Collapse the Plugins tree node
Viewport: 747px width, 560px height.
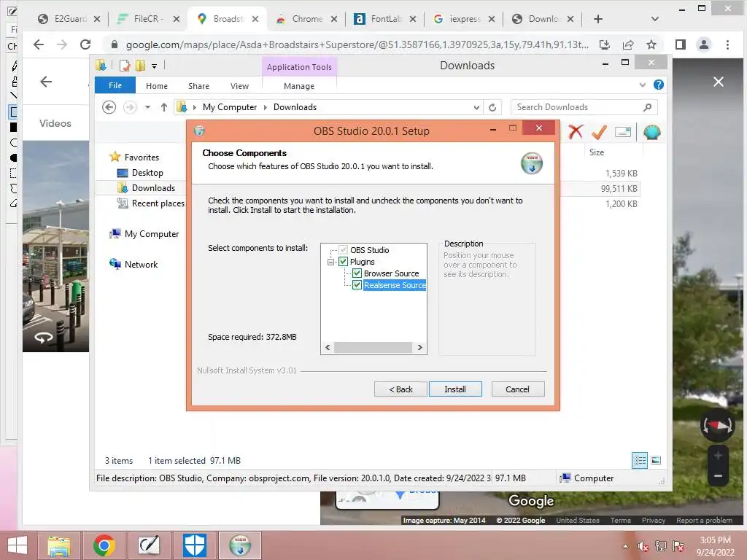pyautogui.click(x=330, y=262)
